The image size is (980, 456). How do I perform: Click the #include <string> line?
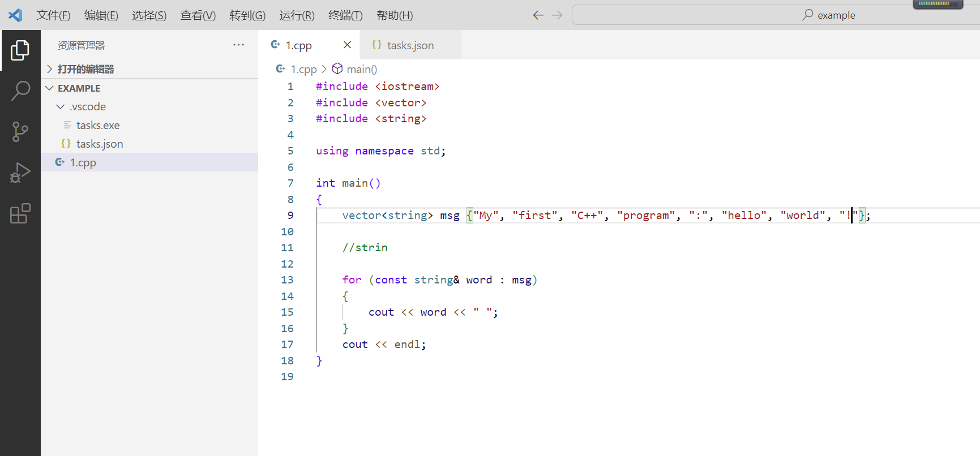371,119
